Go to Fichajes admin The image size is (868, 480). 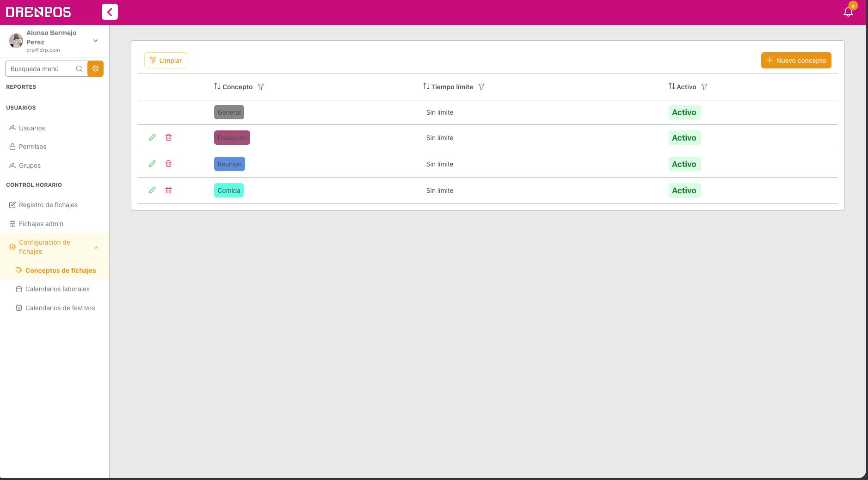pos(55,224)
